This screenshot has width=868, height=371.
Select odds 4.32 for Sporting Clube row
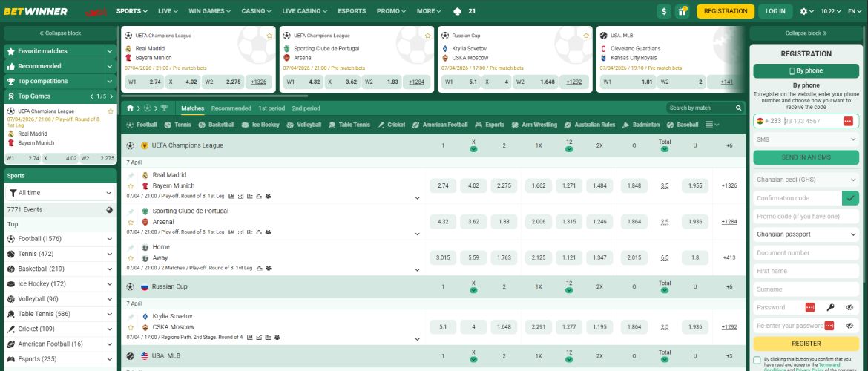point(443,222)
